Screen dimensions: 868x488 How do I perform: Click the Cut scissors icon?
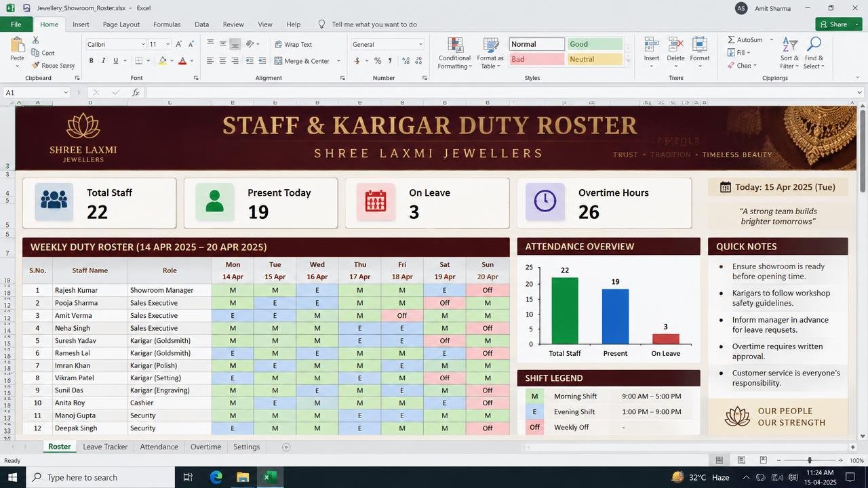click(35, 41)
